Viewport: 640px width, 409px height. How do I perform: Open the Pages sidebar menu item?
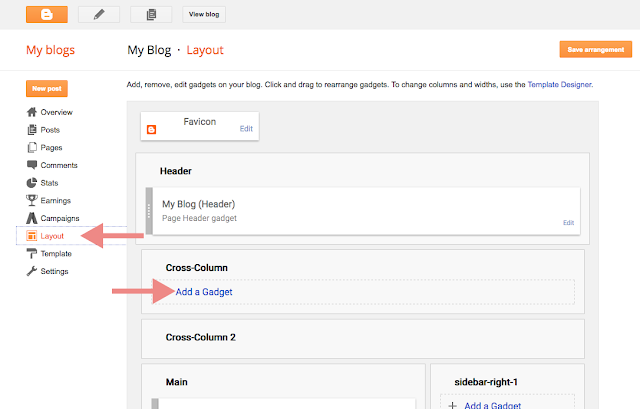click(x=51, y=148)
